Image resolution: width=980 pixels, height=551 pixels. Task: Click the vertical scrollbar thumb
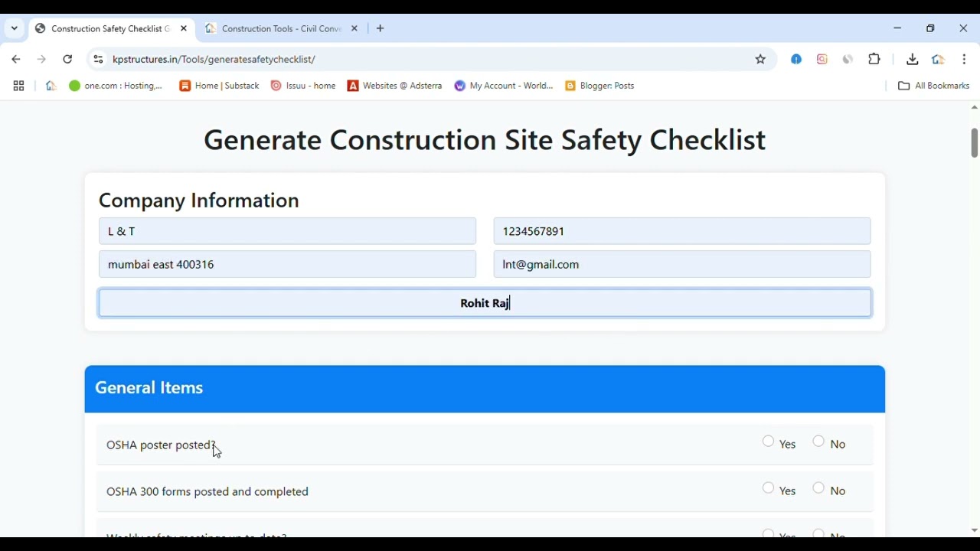pos(975,143)
